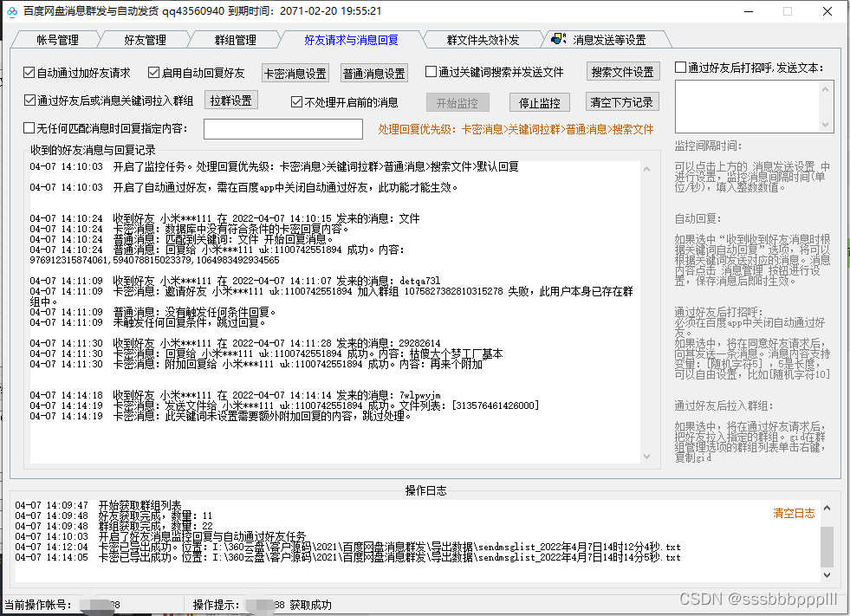Click the Baidu Netdisk app icon in title bar
The width and height of the screenshot is (850, 616).
pos(11,11)
